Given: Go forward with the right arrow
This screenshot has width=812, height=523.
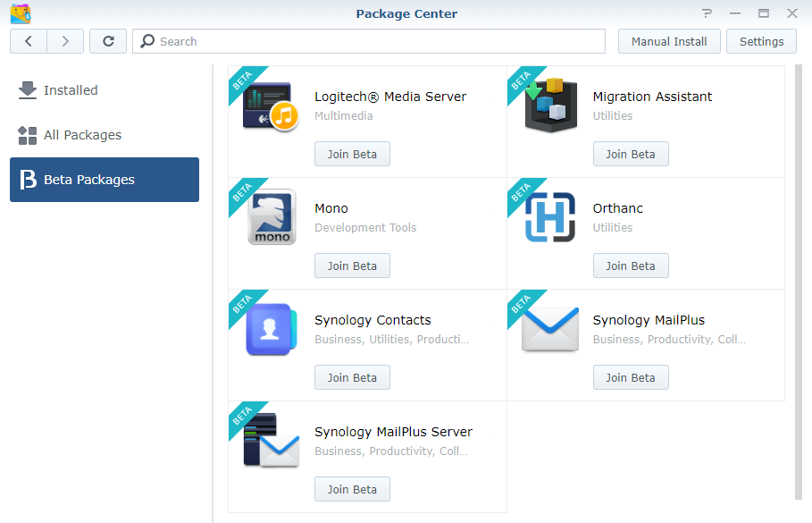Looking at the screenshot, I should click(x=65, y=41).
